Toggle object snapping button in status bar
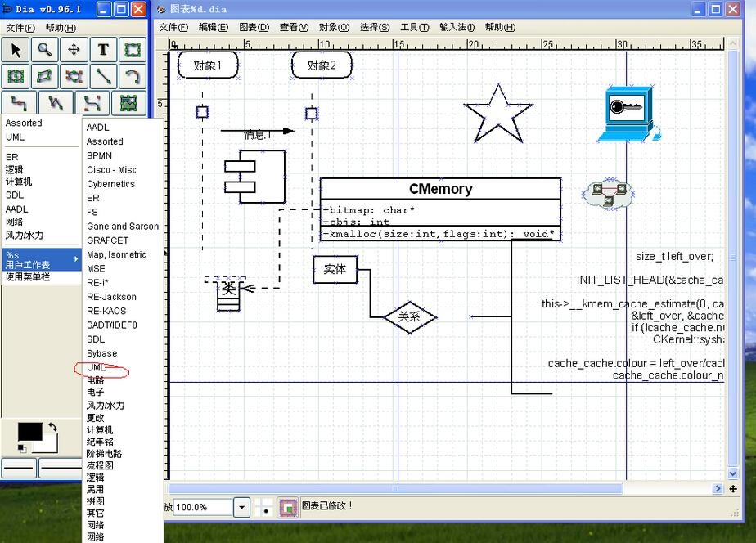Image resolution: width=756 pixels, height=543 pixels. pos(288,508)
